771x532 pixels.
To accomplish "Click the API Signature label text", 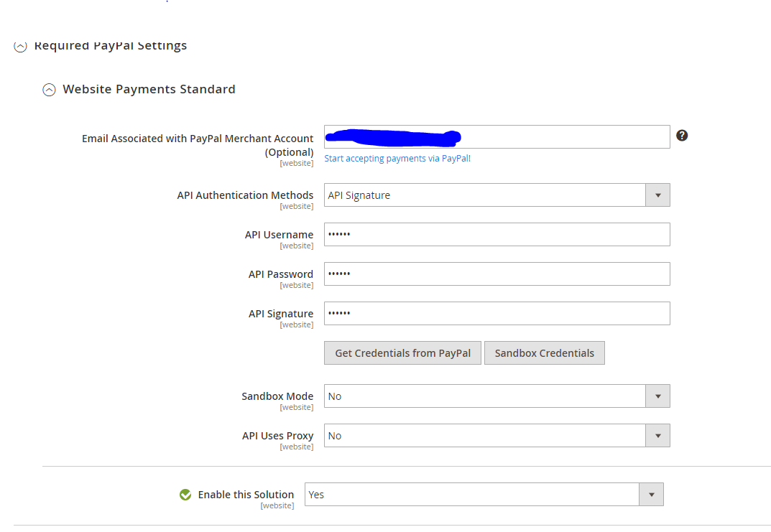I will pos(281,314).
